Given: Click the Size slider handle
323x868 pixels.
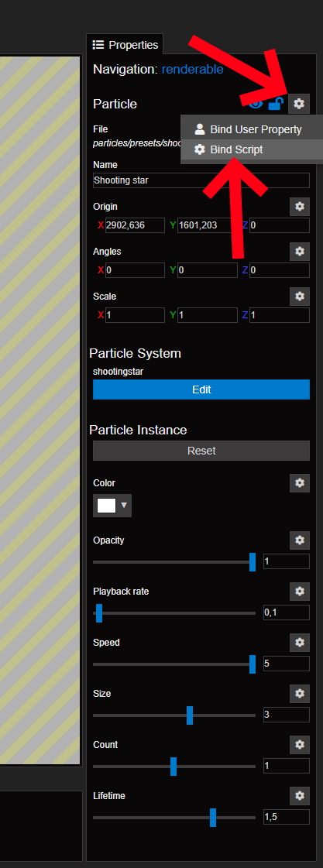Looking at the screenshot, I should coord(190,715).
